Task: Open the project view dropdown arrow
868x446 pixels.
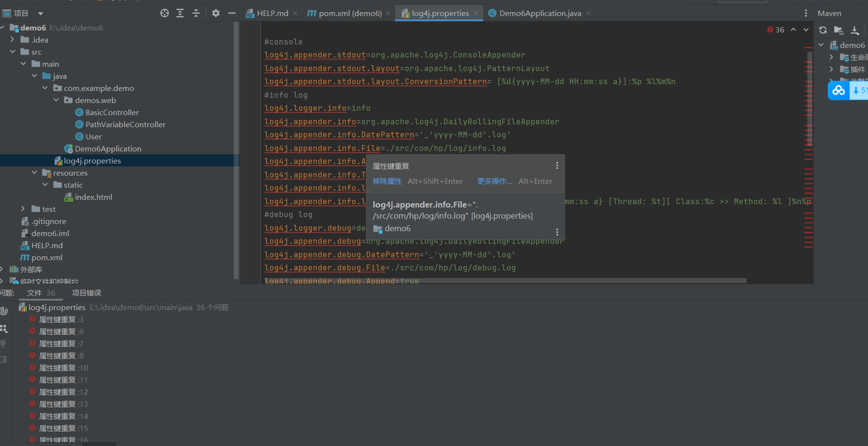Action: point(41,14)
